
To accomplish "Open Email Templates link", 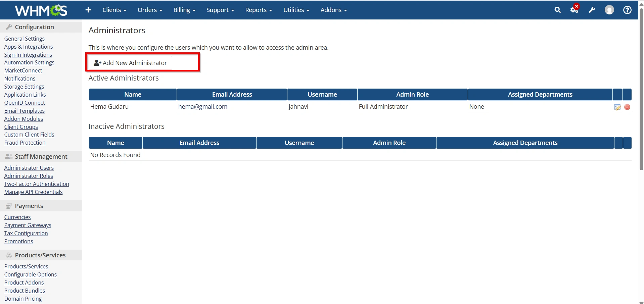I will (24, 111).
